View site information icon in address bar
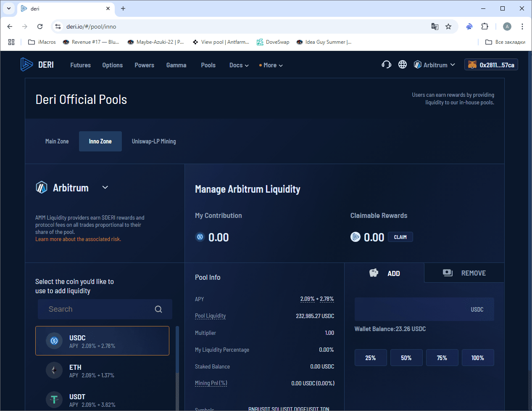The image size is (532, 411). click(x=58, y=27)
